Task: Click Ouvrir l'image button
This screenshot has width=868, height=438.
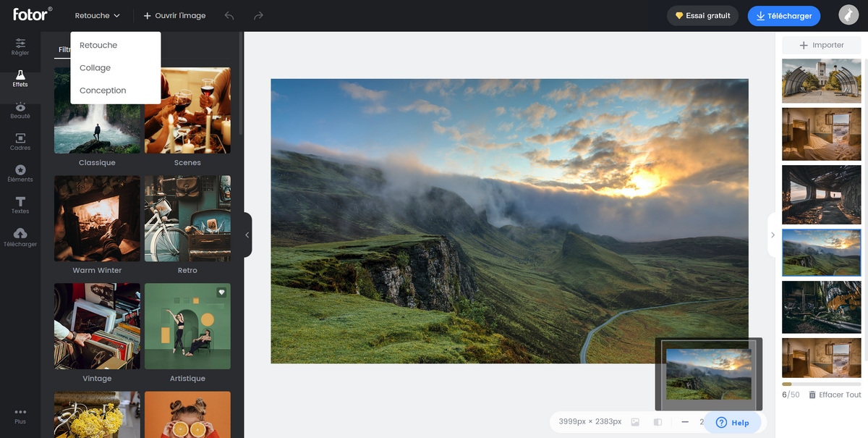Action: click(x=174, y=15)
